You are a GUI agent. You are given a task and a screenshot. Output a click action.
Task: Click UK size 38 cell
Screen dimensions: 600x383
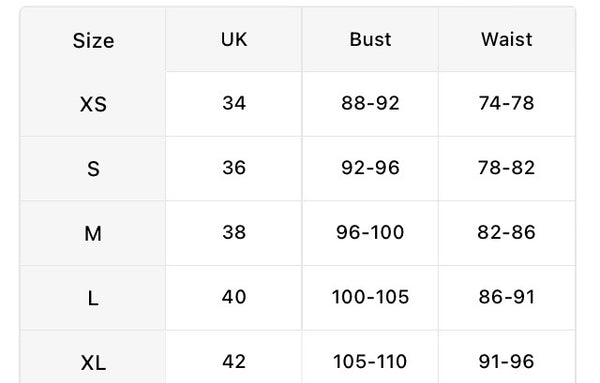coord(234,232)
